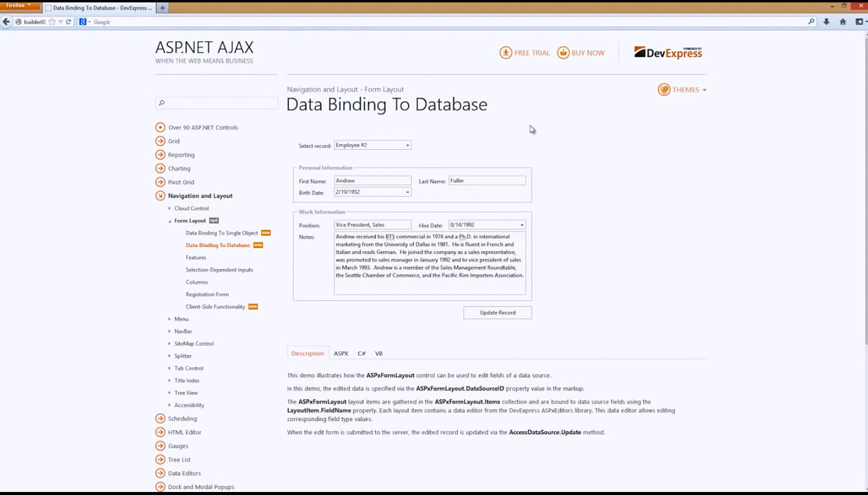This screenshot has width=868, height=495.
Task: Click the arrow icon beside Charting
Action: [x=160, y=169]
